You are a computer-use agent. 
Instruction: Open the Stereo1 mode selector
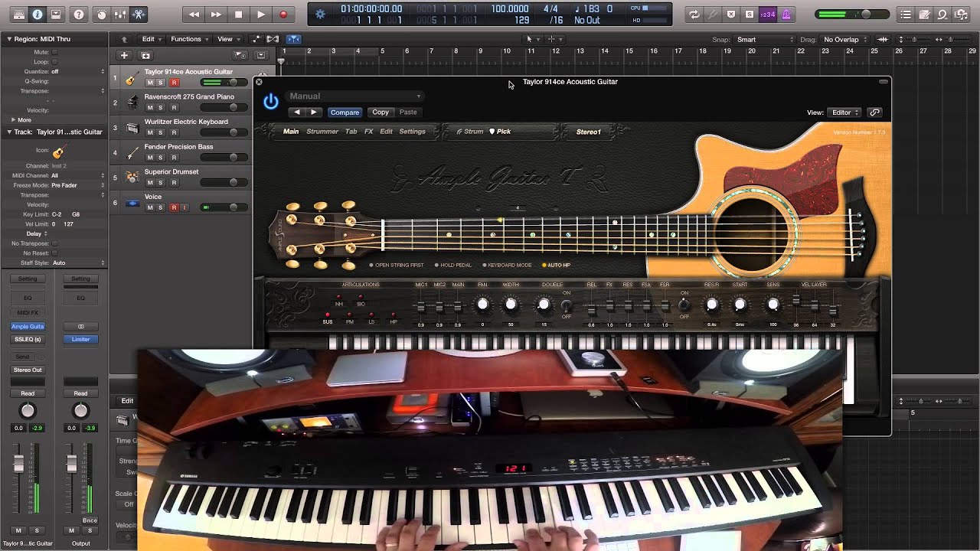[x=589, y=132]
